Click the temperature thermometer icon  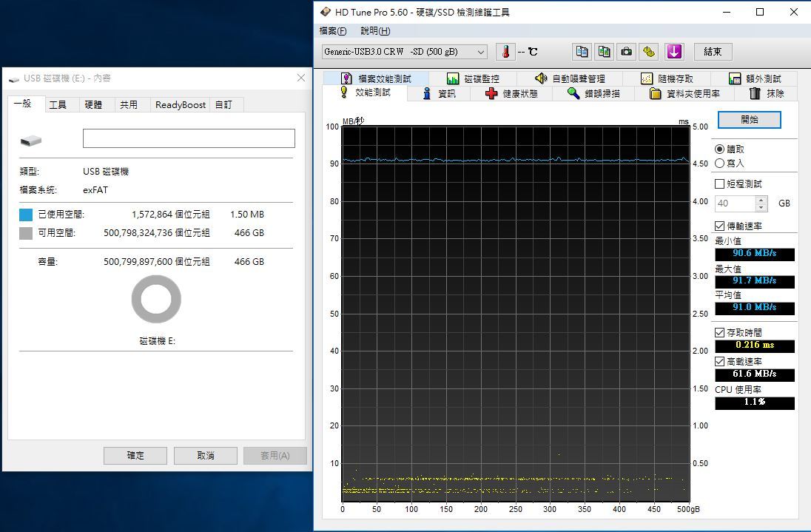click(x=505, y=52)
